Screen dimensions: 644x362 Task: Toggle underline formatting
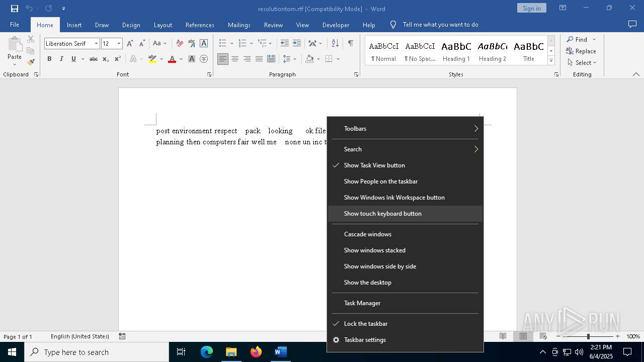point(73,59)
